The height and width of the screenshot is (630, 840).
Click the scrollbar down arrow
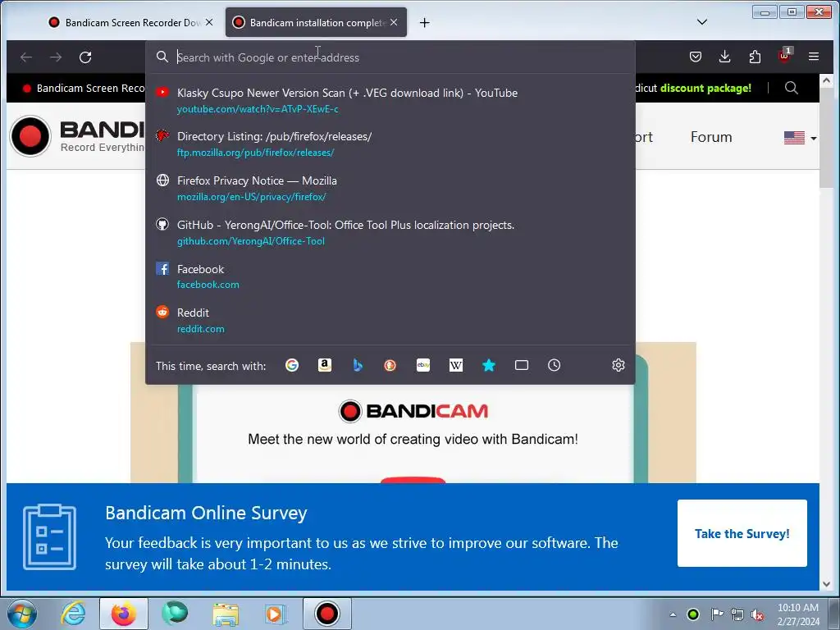(826, 584)
